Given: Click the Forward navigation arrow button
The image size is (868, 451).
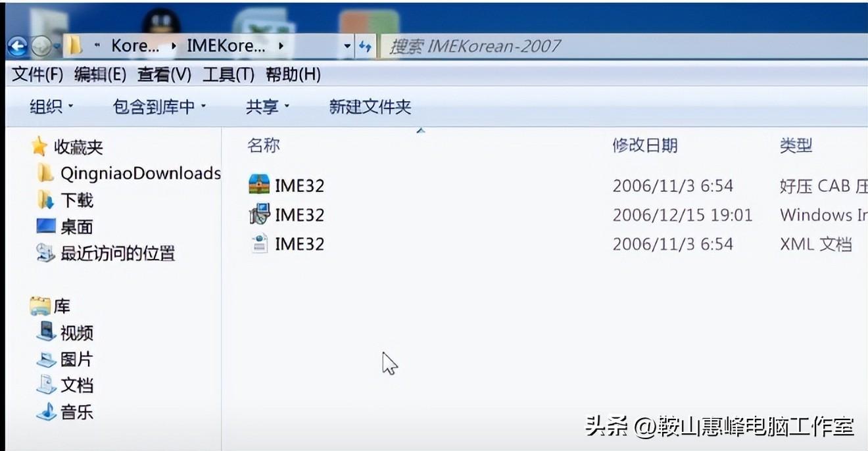Looking at the screenshot, I should tap(41, 46).
